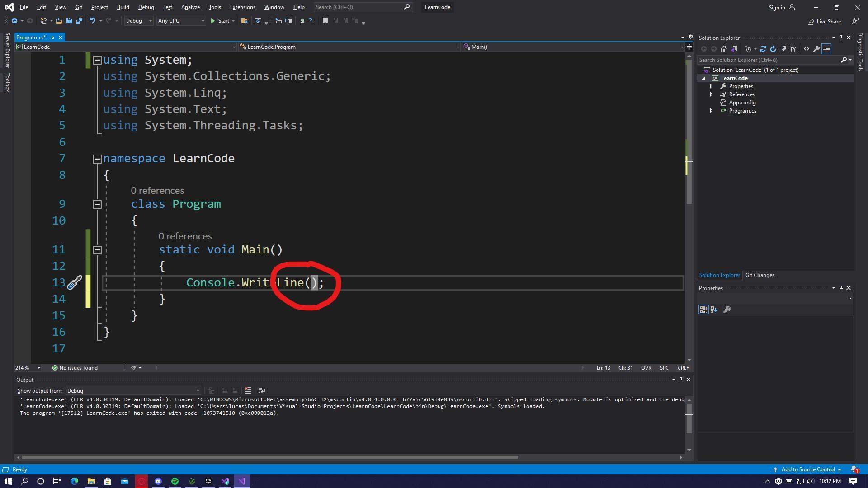Image resolution: width=868 pixels, height=488 pixels.
Task: Clear All text in the Output window
Action: tap(248, 390)
